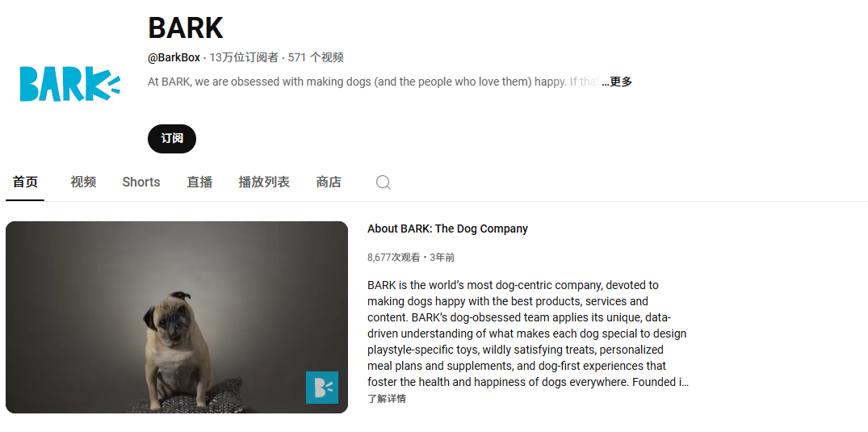Open video 'About BARK: The Dog Company'
Screen dimensions: 868x432
point(447,229)
